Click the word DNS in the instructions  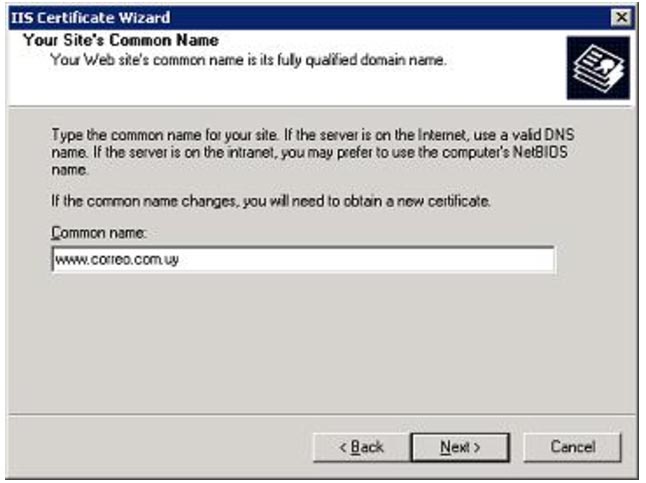coord(559,135)
